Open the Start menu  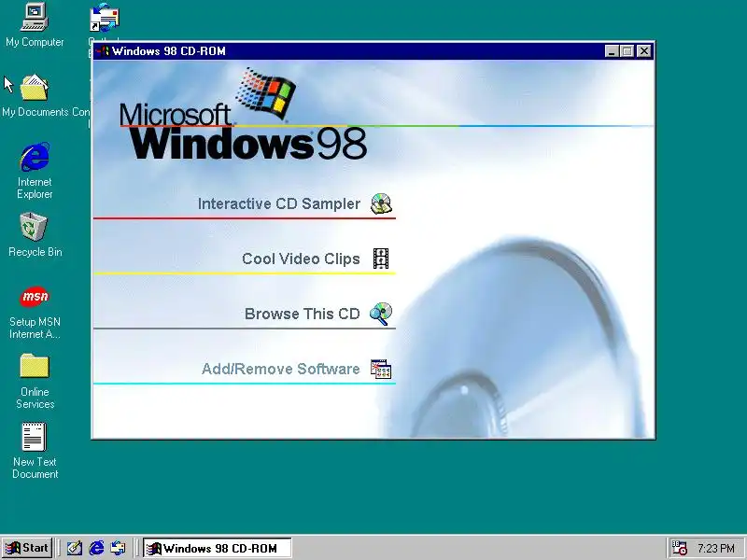coord(27,548)
